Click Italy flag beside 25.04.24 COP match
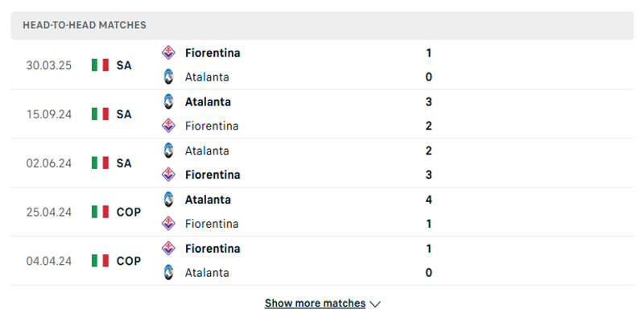The height and width of the screenshot is (322, 644). [x=100, y=212]
